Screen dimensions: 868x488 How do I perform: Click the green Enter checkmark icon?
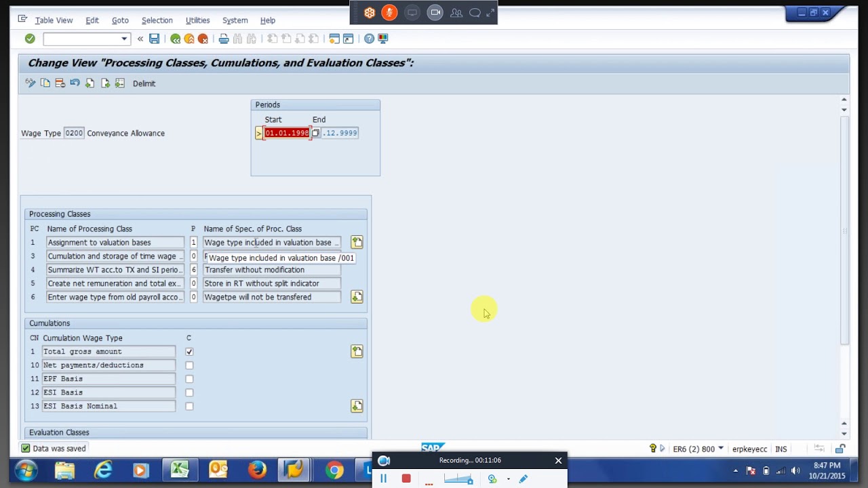(30, 39)
